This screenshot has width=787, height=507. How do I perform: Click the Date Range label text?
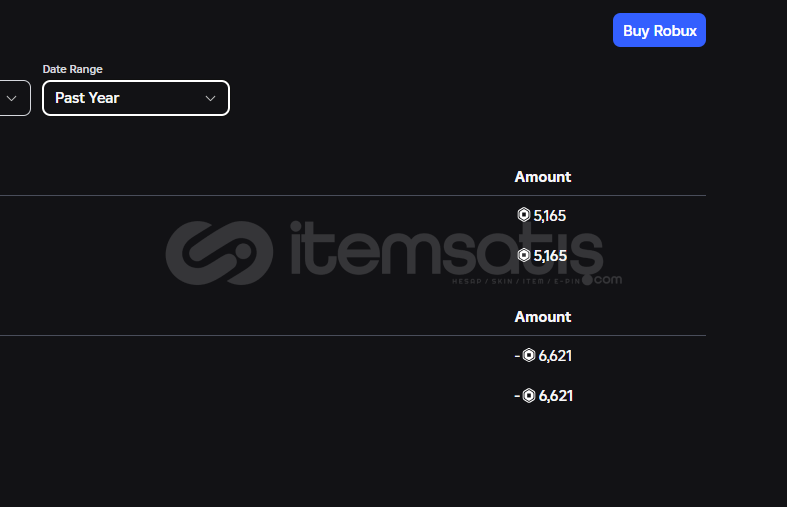[x=72, y=69]
